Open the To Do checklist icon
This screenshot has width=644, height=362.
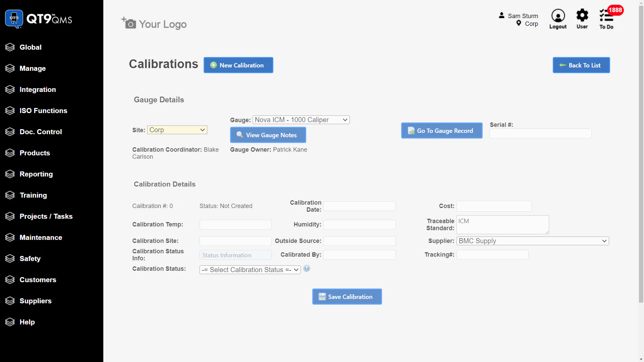606,16
